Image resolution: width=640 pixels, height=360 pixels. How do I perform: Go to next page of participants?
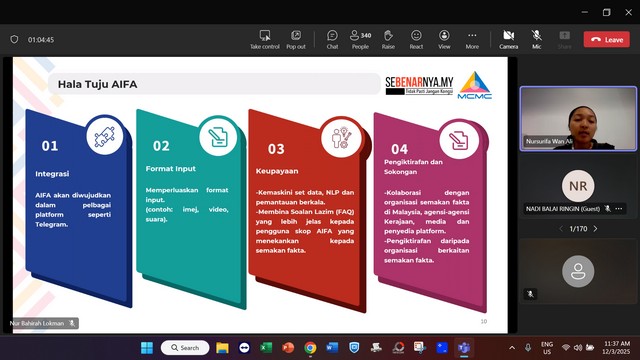coord(596,229)
